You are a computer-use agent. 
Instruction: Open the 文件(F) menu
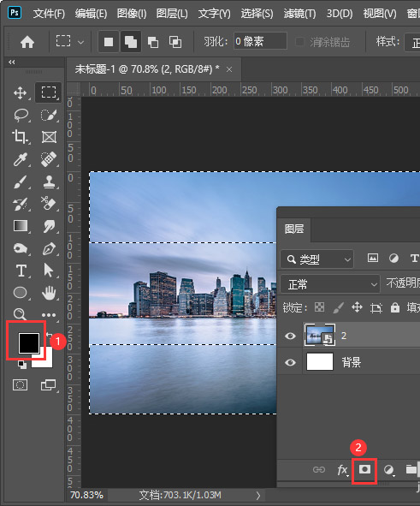click(49, 14)
